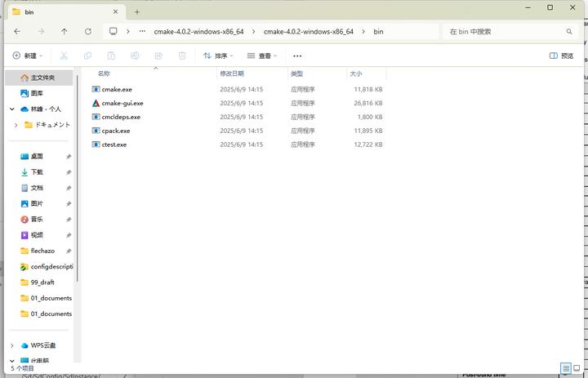Expand the ドキュメント folder node

tap(16, 125)
